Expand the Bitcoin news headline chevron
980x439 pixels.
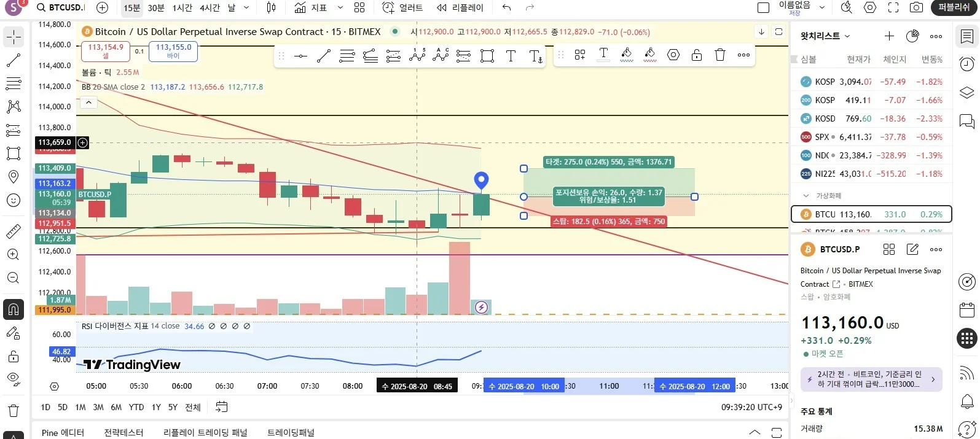point(933,379)
